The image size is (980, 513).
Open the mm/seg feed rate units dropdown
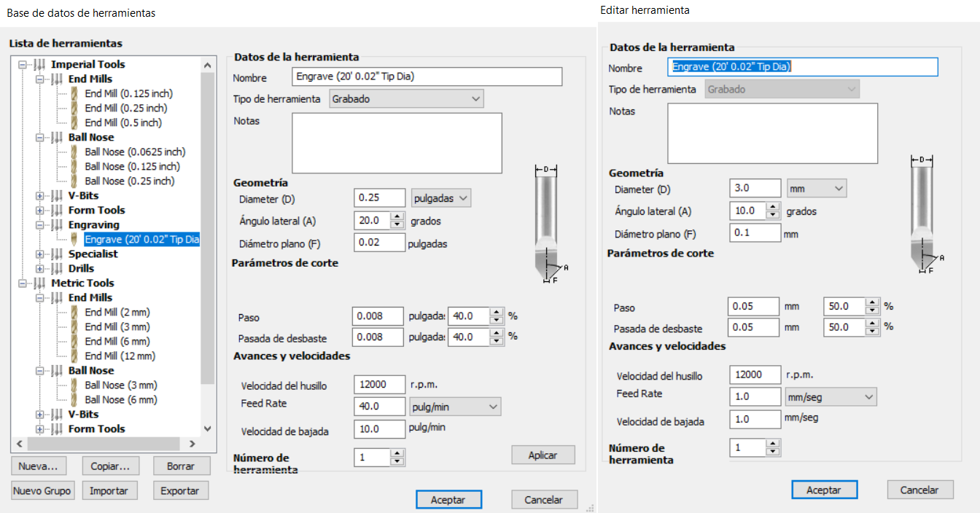[x=831, y=396]
